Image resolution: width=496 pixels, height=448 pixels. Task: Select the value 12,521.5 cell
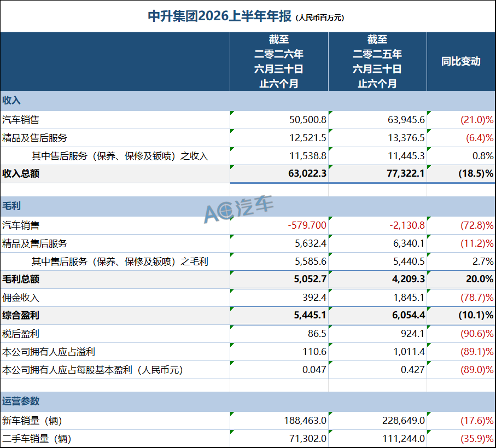click(x=279, y=138)
